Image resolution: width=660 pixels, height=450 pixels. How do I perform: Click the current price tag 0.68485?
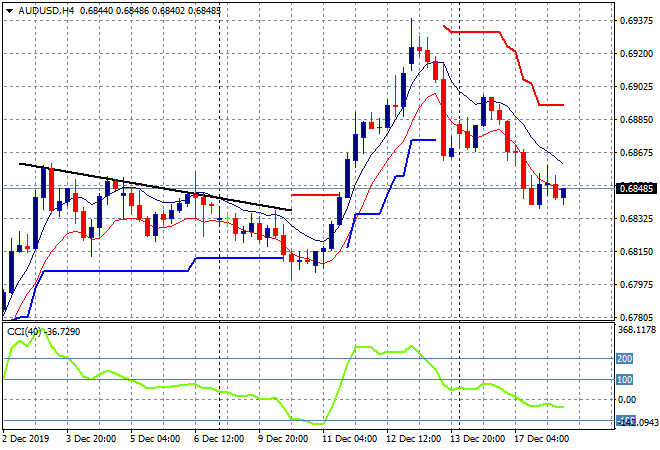(635, 188)
